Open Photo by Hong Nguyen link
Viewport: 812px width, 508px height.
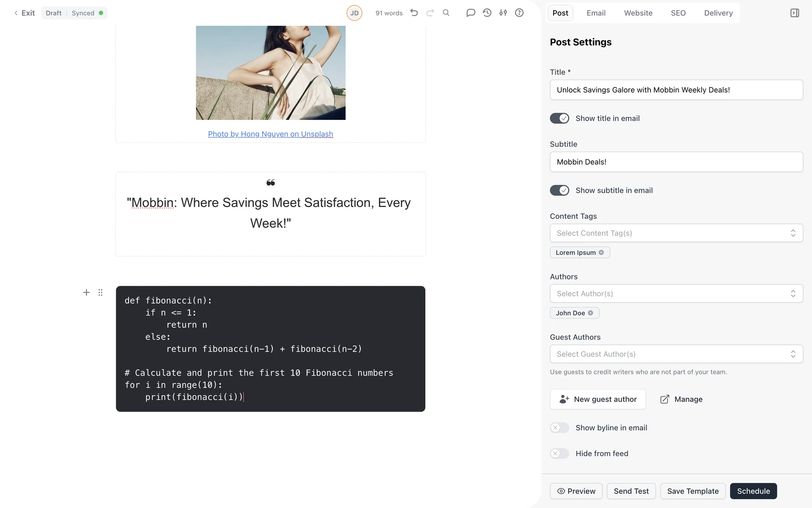270,134
